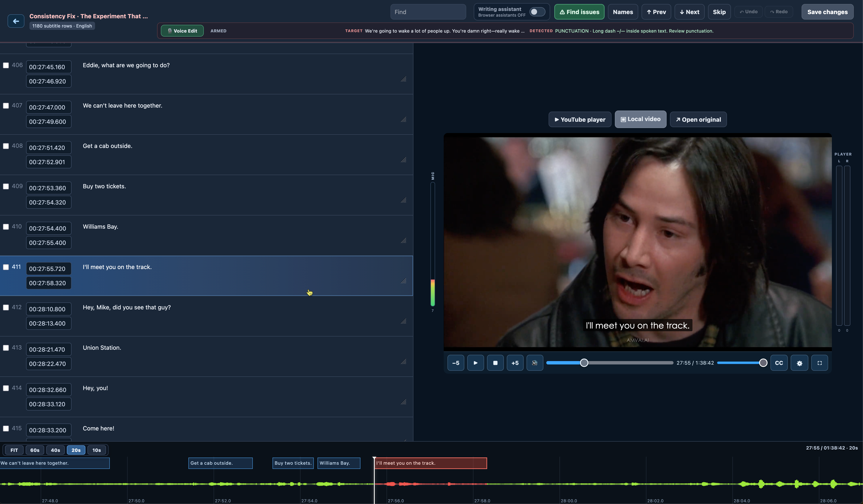Skip forward five seconds
This screenshot has width=863, height=504.
[x=515, y=363]
